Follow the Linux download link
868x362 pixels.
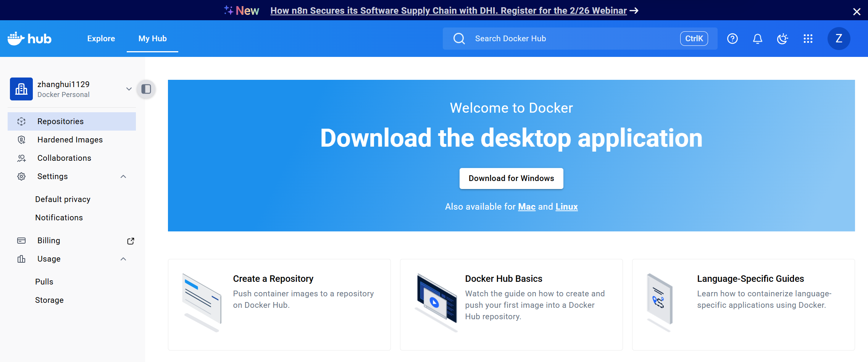pyautogui.click(x=567, y=207)
